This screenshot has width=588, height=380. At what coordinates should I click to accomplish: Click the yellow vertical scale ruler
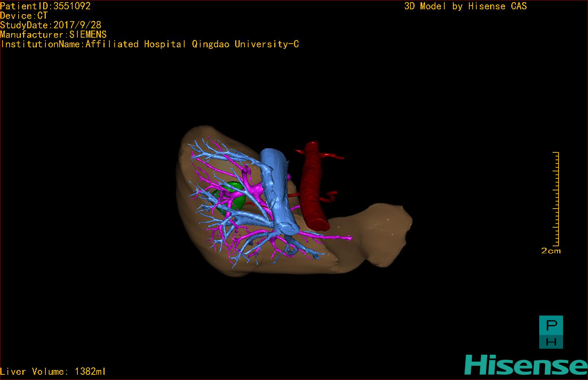(556, 199)
